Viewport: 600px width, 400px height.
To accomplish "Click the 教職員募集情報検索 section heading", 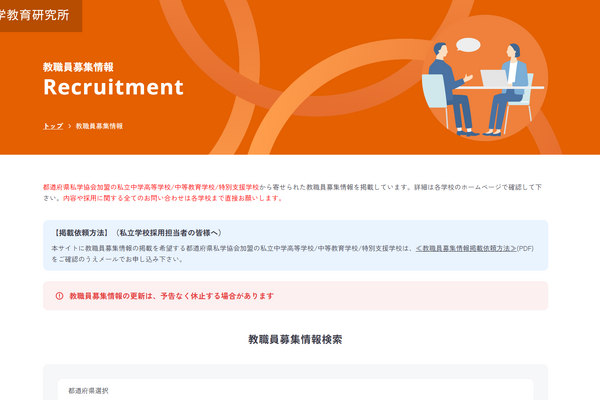I will [x=295, y=339].
